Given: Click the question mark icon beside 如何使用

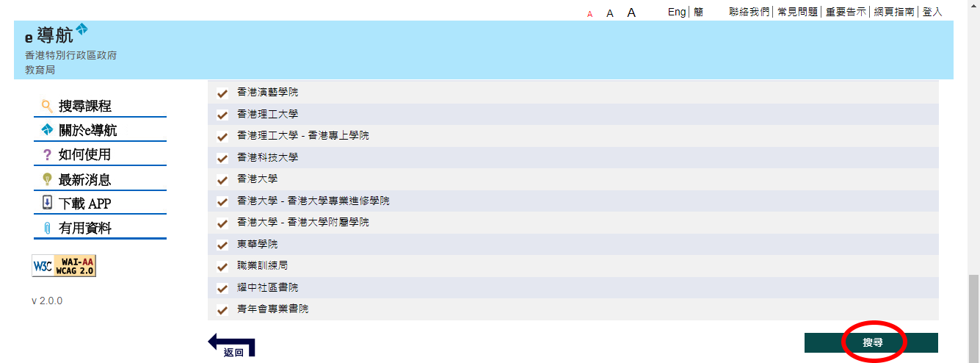Looking at the screenshot, I should (47, 155).
